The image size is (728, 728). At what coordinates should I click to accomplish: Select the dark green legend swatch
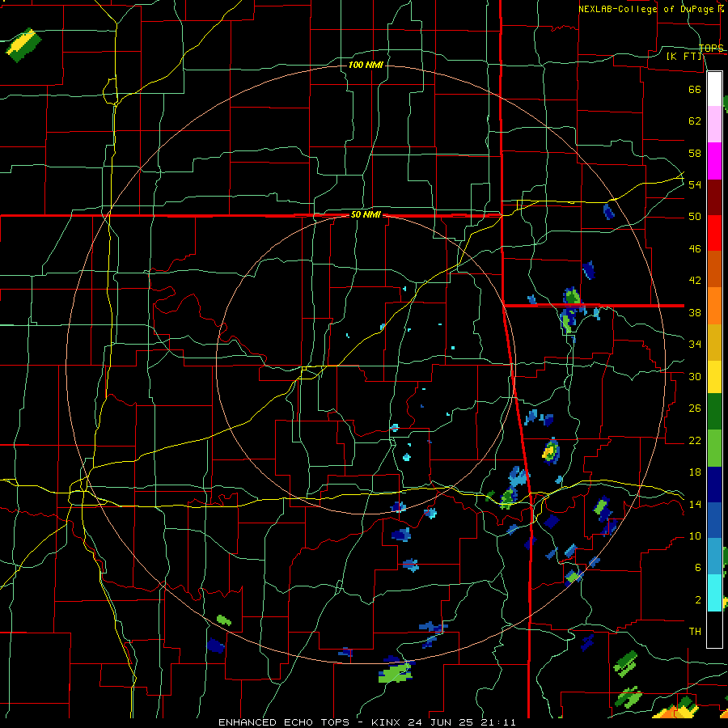tap(714, 412)
